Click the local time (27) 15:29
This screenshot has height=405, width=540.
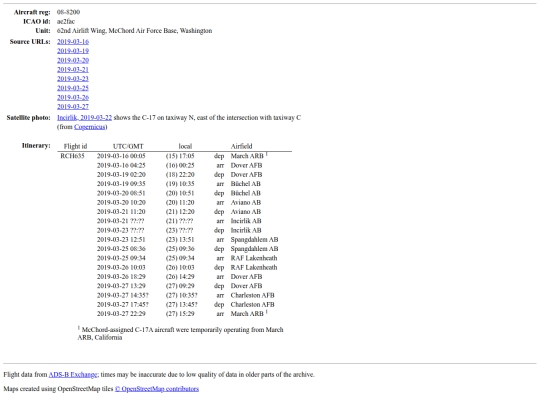[180, 314]
